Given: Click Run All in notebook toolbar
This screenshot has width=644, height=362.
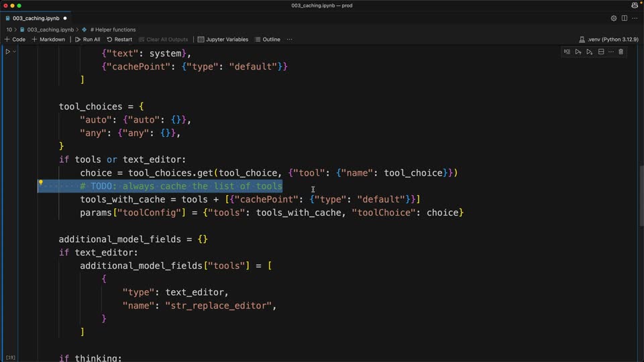Looking at the screenshot, I should tap(87, 40).
